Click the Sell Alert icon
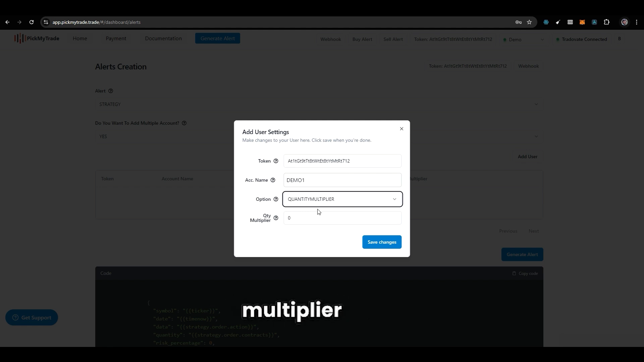Screen dimensions: 644x362 click(x=393, y=39)
